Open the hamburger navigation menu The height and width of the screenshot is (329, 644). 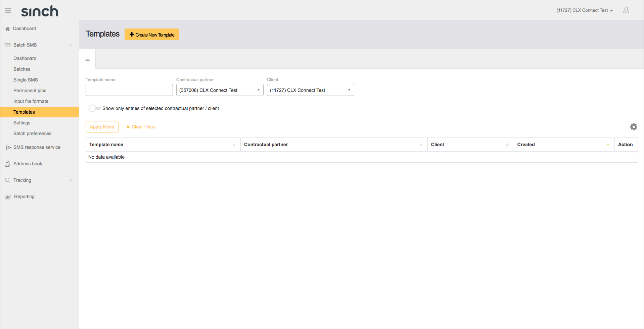coord(8,10)
